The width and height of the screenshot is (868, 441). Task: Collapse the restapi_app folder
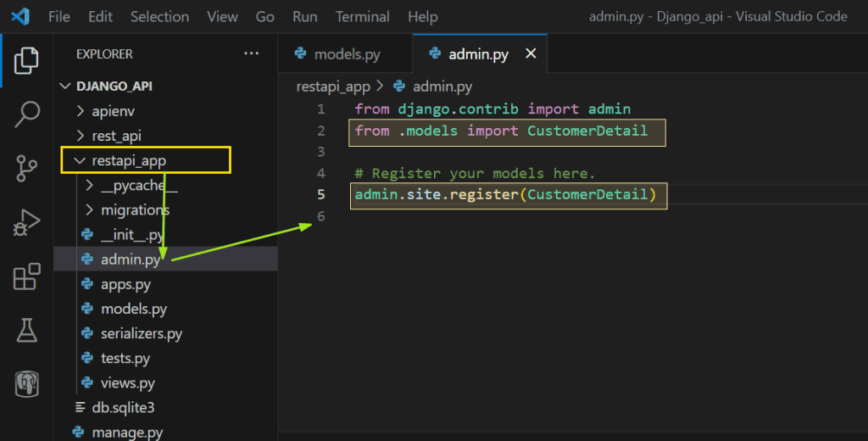[x=81, y=160]
